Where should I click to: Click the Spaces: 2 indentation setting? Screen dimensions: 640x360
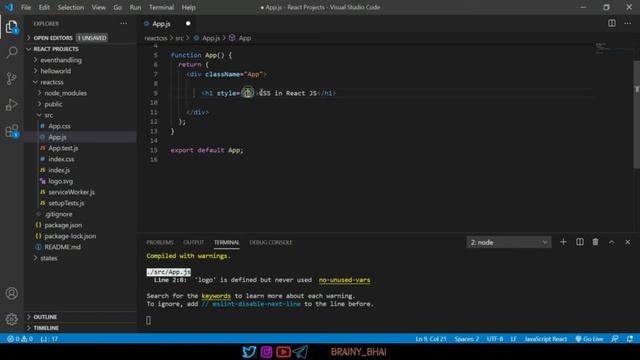[x=467, y=339]
